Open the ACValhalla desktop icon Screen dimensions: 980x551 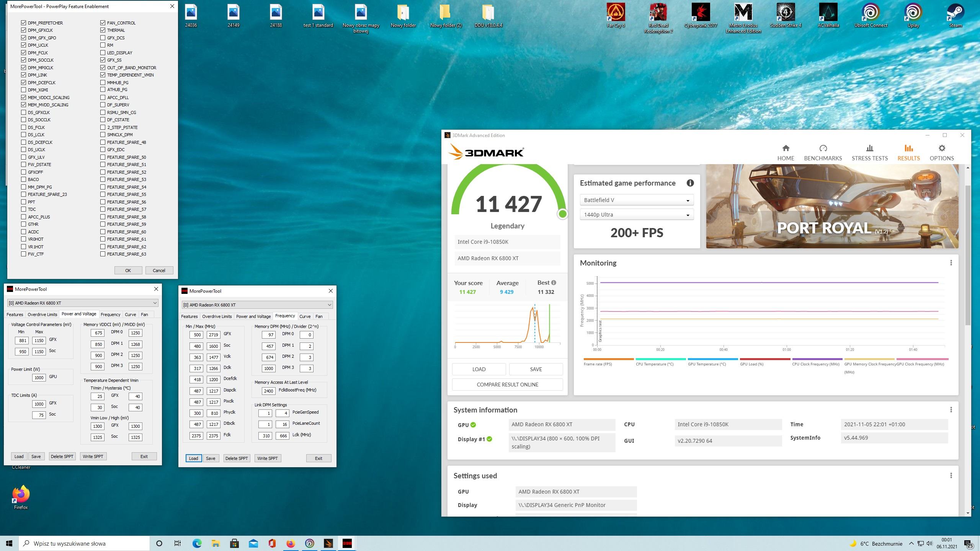tap(828, 15)
